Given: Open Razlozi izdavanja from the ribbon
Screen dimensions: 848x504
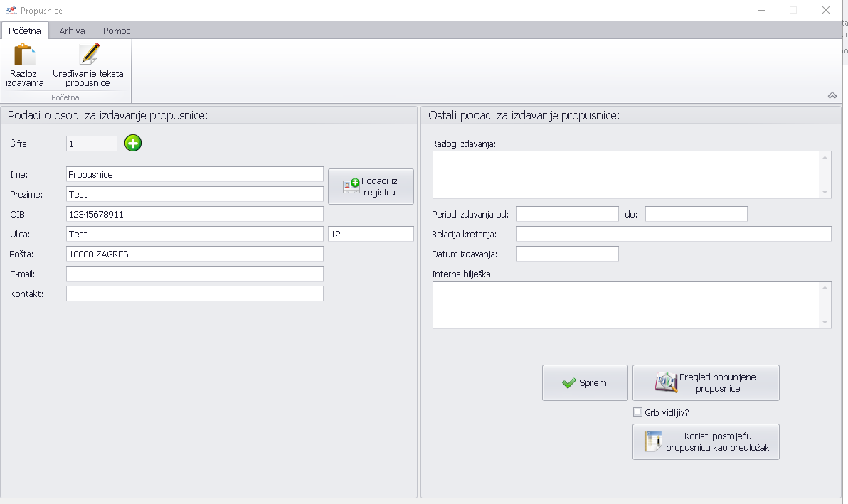Looking at the screenshot, I should tap(25, 65).
